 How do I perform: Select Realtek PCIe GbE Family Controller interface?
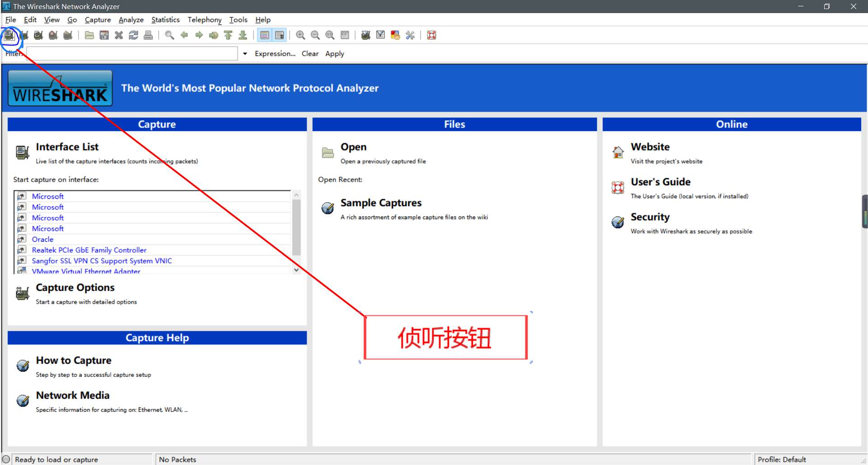pyautogui.click(x=89, y=250)
